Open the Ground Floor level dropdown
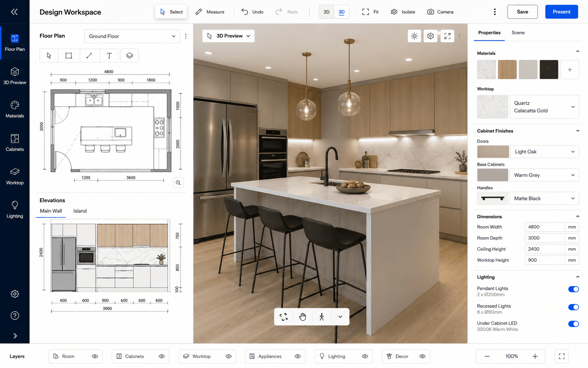 (x=132, y=36)
